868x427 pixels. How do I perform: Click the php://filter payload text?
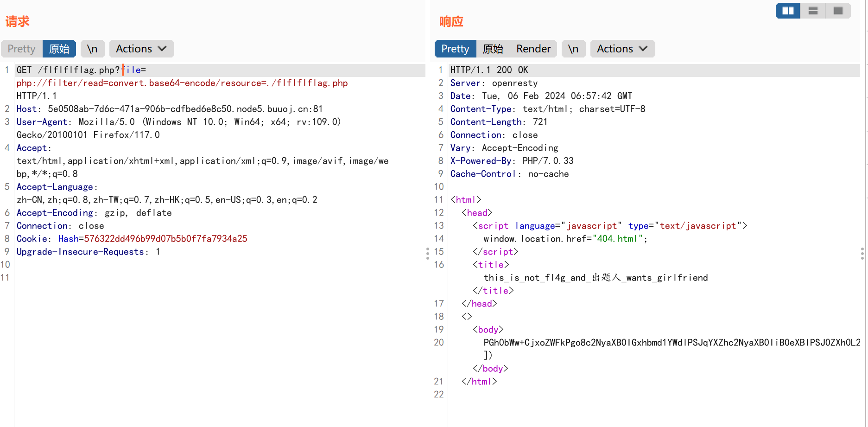tap(182, 83)
